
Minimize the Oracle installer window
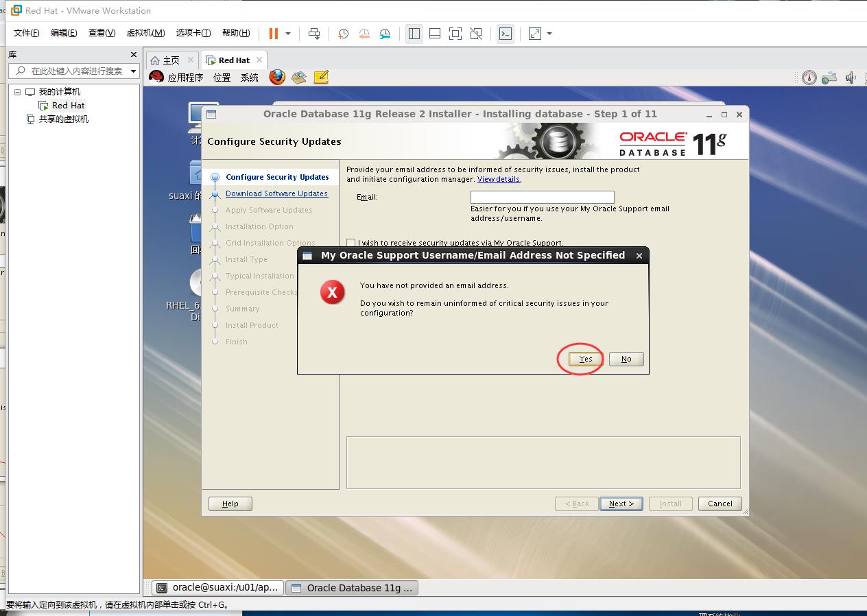(x=709, y=115)
